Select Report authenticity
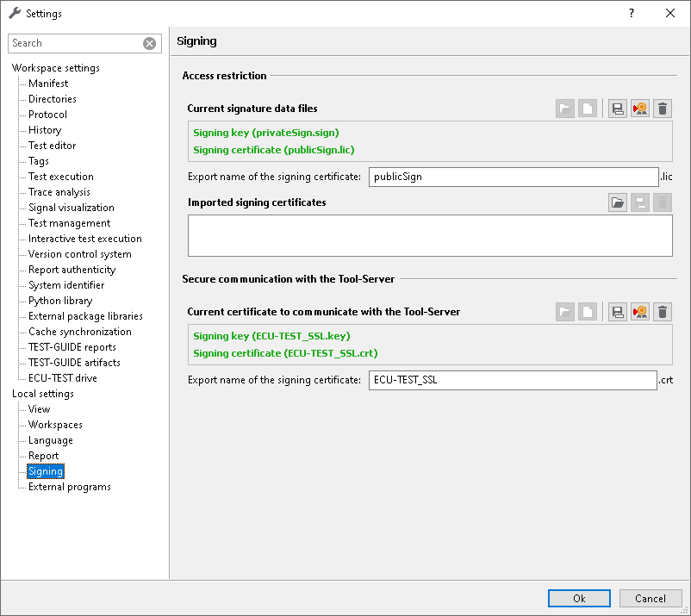Viewport: 691px width, 616px height. point(72,270)
